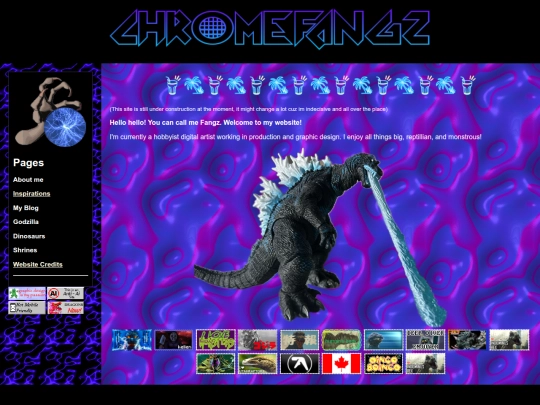Click the anti-AI badge
The height and width of the screenshot is (405, 540).
point(65,293)
